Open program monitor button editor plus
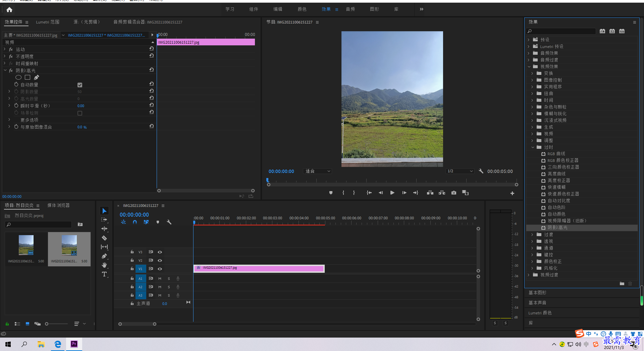Screen dimensions: 644x351 (512, 193)
